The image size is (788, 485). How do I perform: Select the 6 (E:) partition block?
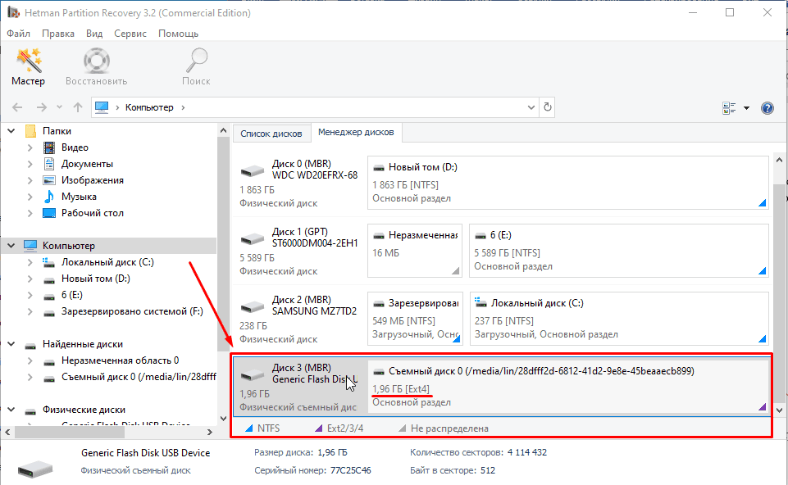619,250
